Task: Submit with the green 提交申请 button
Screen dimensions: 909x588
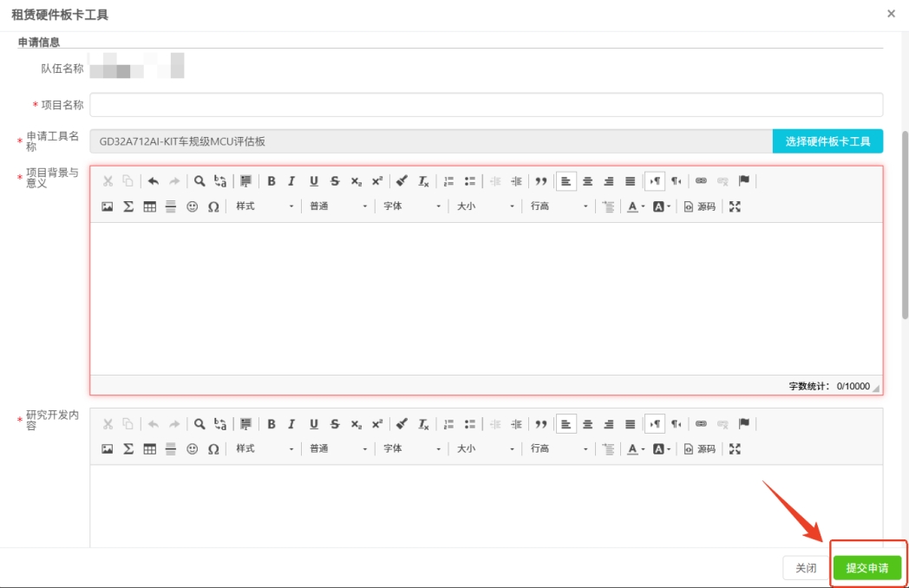Action: pos(867,568)
